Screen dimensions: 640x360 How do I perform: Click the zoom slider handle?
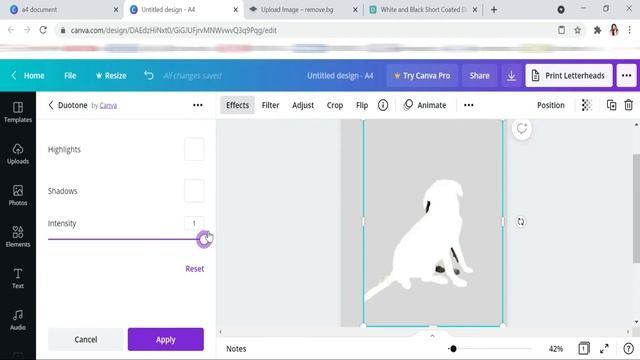pos(453,349)
